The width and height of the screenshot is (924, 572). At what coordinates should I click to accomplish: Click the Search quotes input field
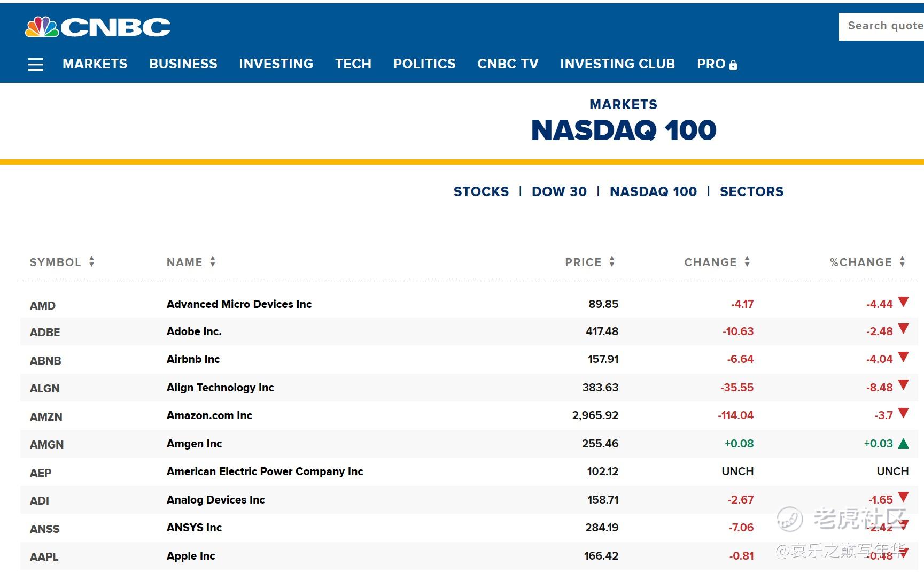click(x=881, y=26)
